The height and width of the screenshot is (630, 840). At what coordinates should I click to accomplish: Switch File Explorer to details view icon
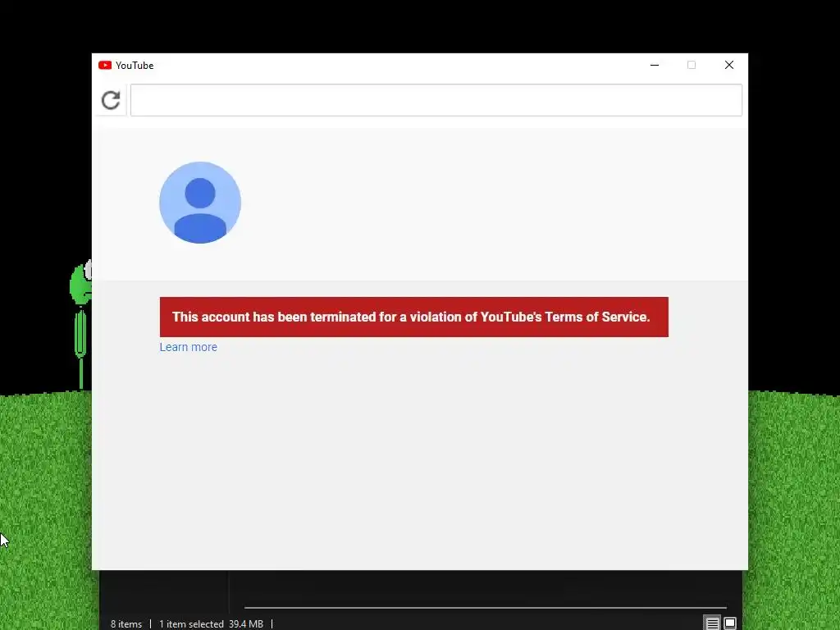coord(712,623)
